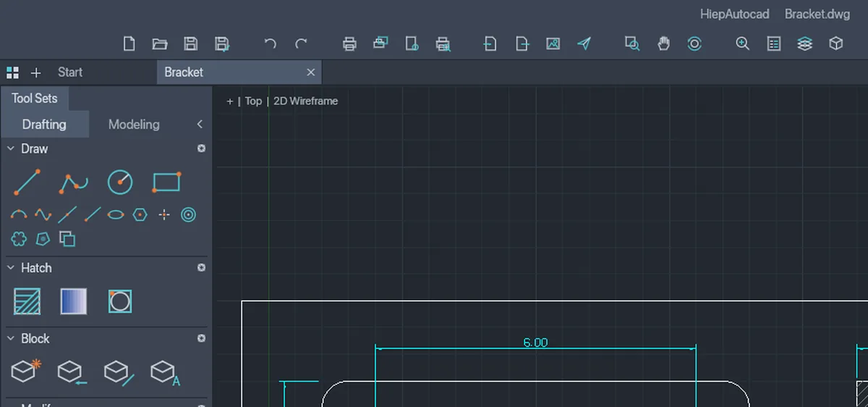
Task: Open the file tab grid overview
Action: 12,72
